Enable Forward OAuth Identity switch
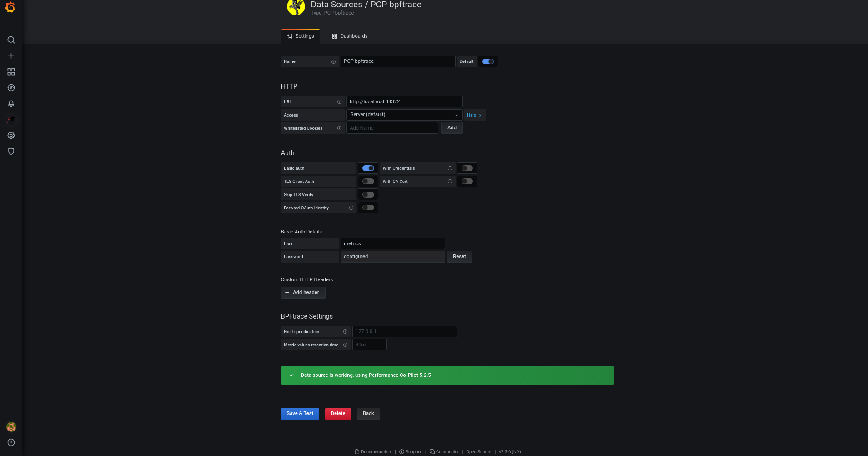 tap(368, 208)
